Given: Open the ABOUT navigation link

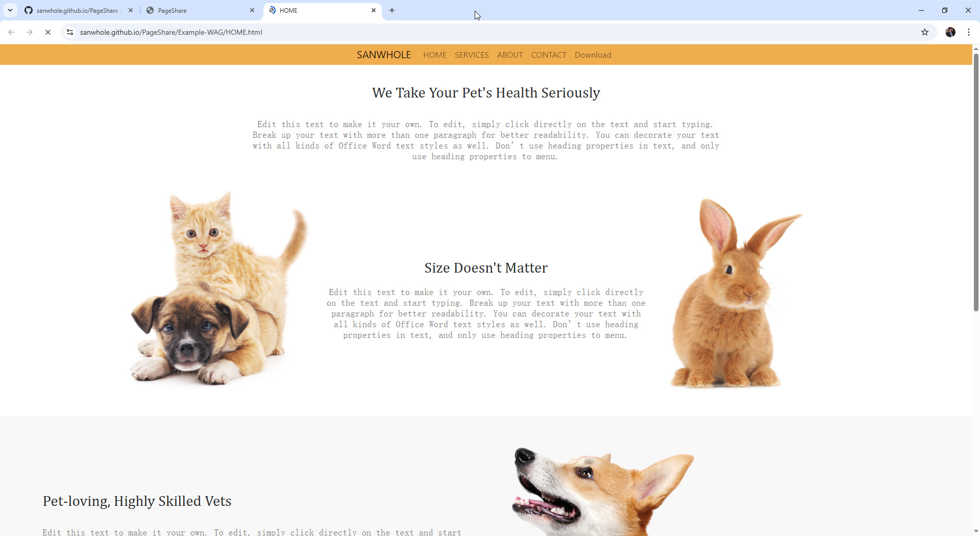Looking at the screenshot, I should (509, 55).
